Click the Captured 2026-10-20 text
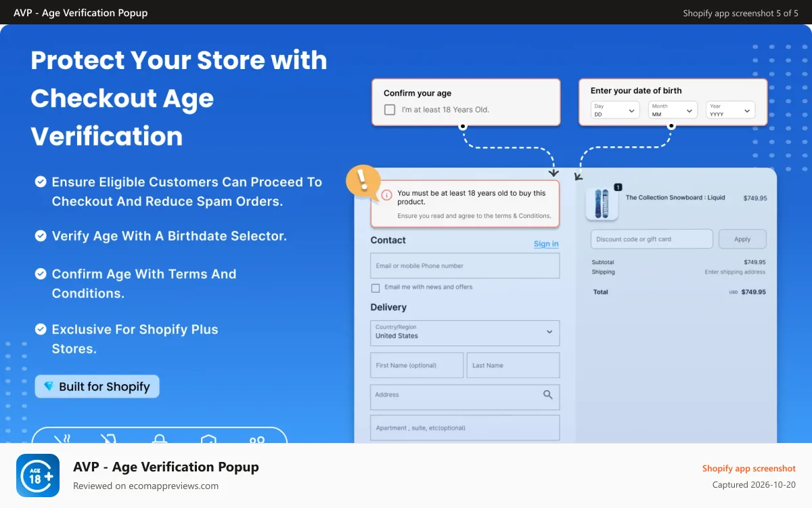This screenshot has height=508, width=812. click(x=754, y=485)
